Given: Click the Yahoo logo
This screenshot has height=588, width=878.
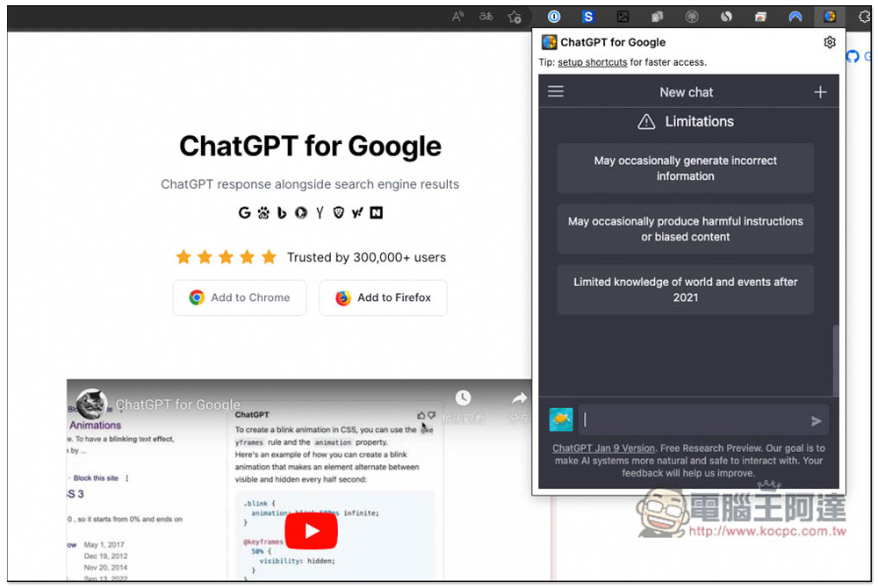Looking at the screenshot, I should tap(357, 212).
